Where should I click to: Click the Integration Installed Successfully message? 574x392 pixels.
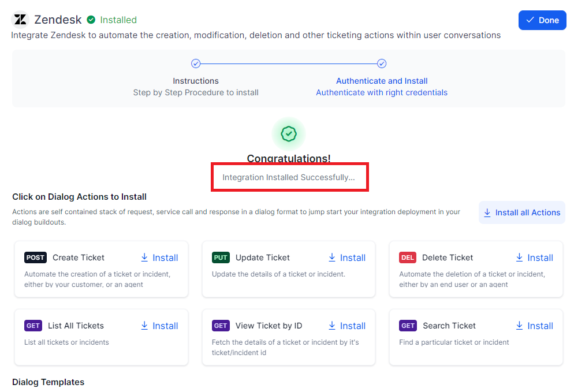tap(289, 177)
